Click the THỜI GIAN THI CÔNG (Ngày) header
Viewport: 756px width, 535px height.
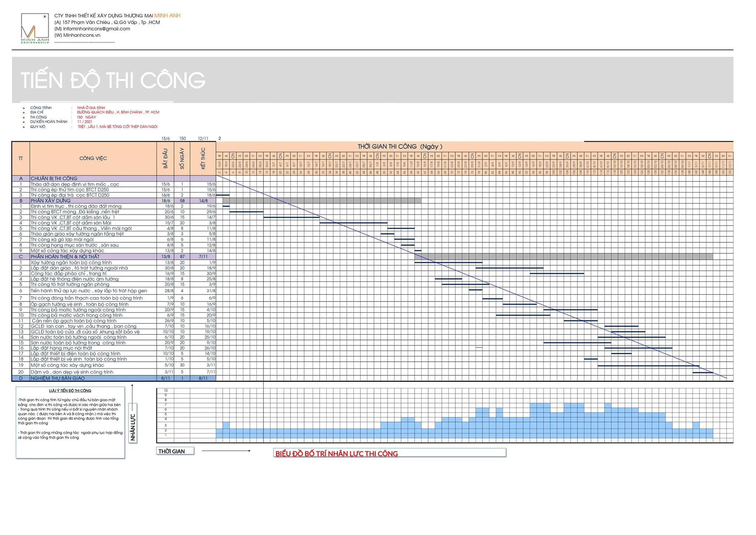coord(400,147)
